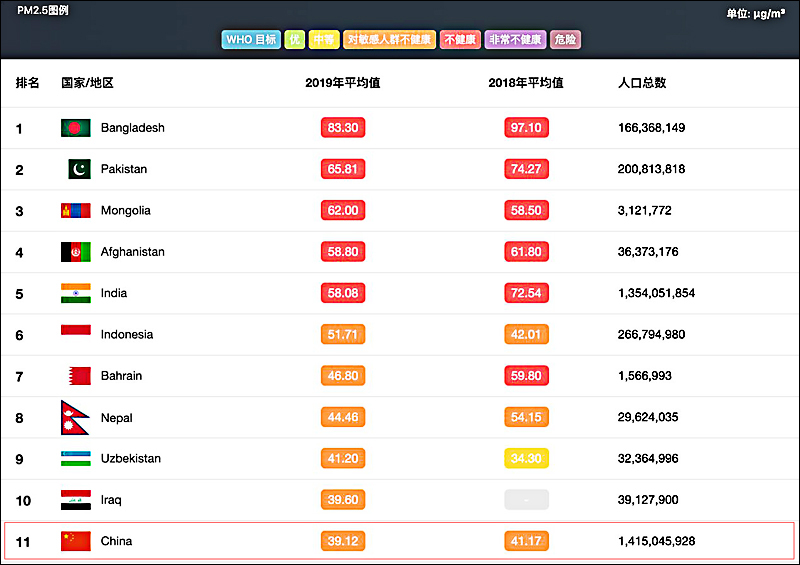Click the China flag icon

76,541
